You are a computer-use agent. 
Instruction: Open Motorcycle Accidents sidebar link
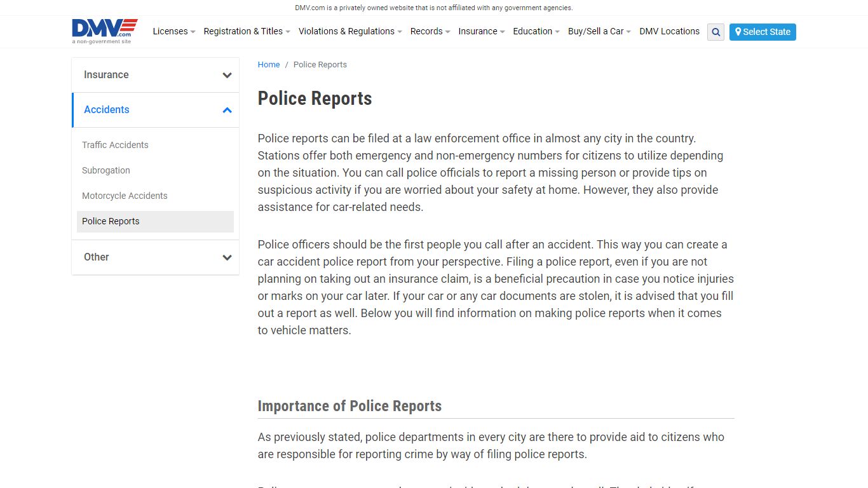125,196
